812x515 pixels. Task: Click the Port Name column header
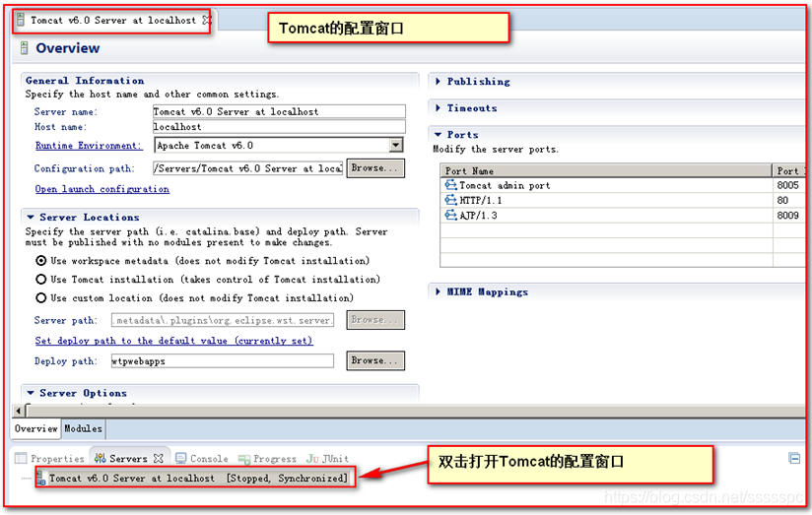(x=606, y=170)
